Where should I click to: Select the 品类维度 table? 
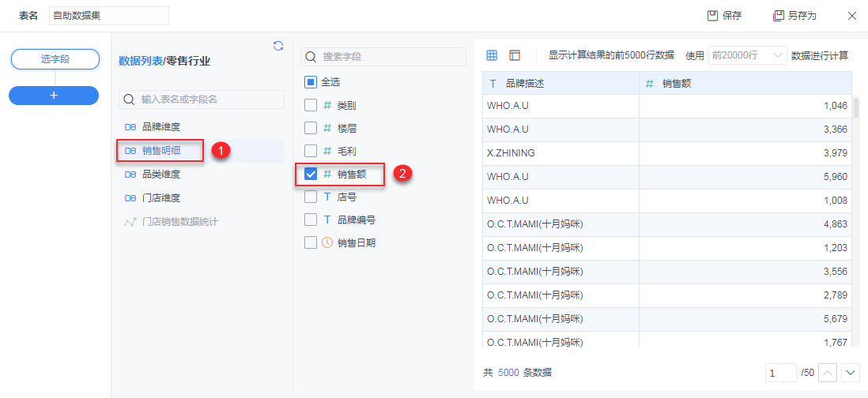point(160,174)
